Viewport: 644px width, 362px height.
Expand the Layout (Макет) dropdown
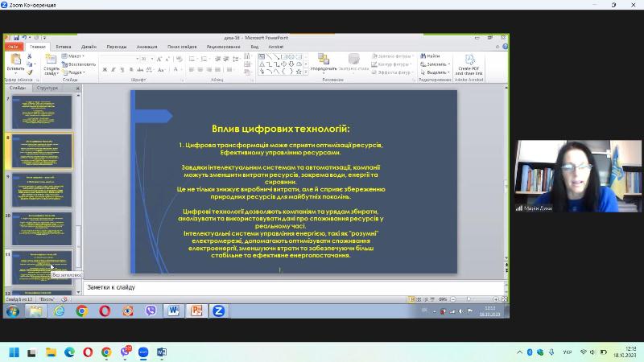pos(75,56)
